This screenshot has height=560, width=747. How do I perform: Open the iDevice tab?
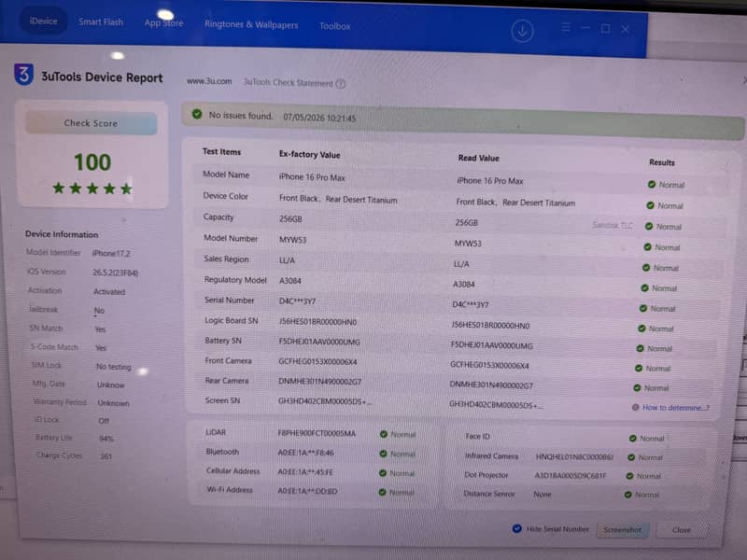[43, 21]
